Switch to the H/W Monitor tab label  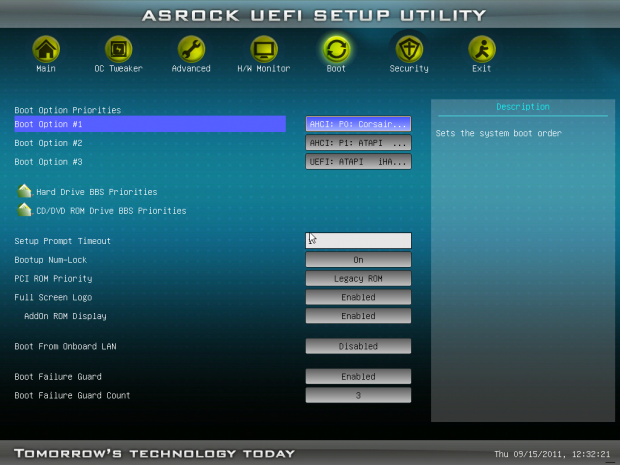click(264, 69)
